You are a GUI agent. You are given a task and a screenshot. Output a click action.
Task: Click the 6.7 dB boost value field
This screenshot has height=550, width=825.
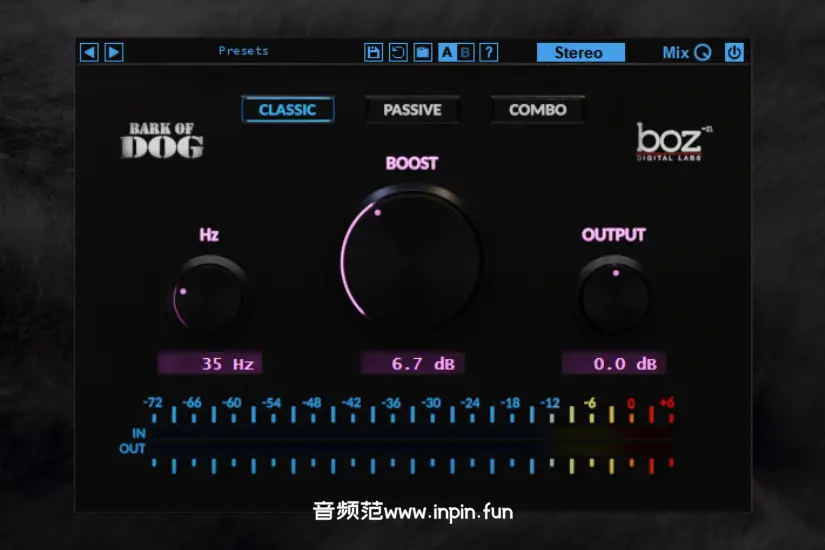coord(412,364)
